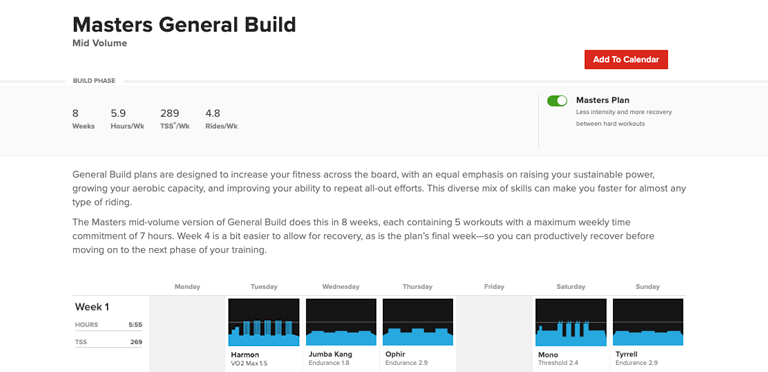Select the Harmon workout title
768x372 pixels.
(x=245, y=354)
